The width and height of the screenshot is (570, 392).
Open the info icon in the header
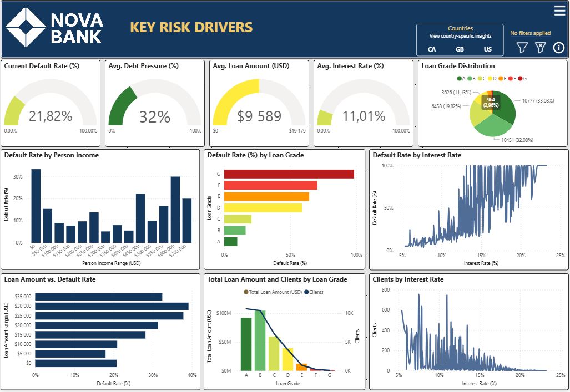[x=558, y=48]
